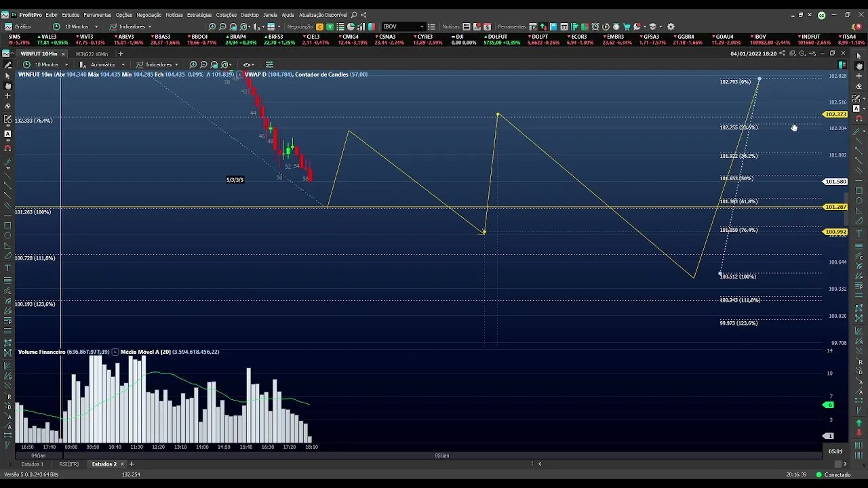Image resolution: width=868 pixels, height=488 pixels.
Task: Select the pencil drawing tool
Action: [7, 65]
